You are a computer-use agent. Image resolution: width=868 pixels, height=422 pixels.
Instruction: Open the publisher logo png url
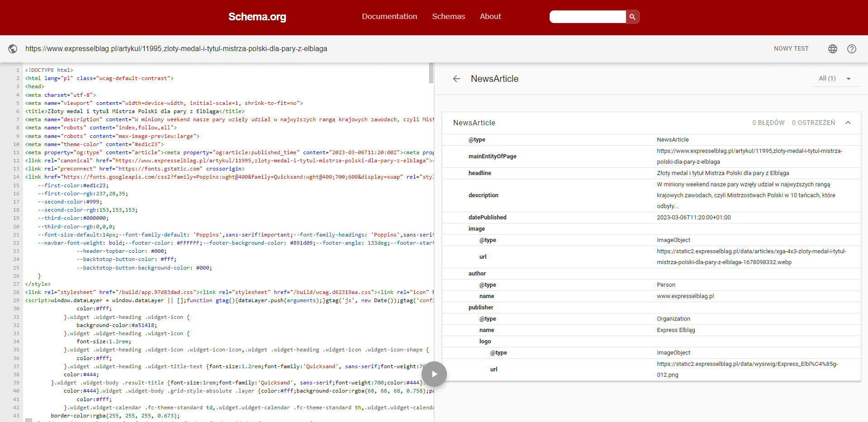747,370
